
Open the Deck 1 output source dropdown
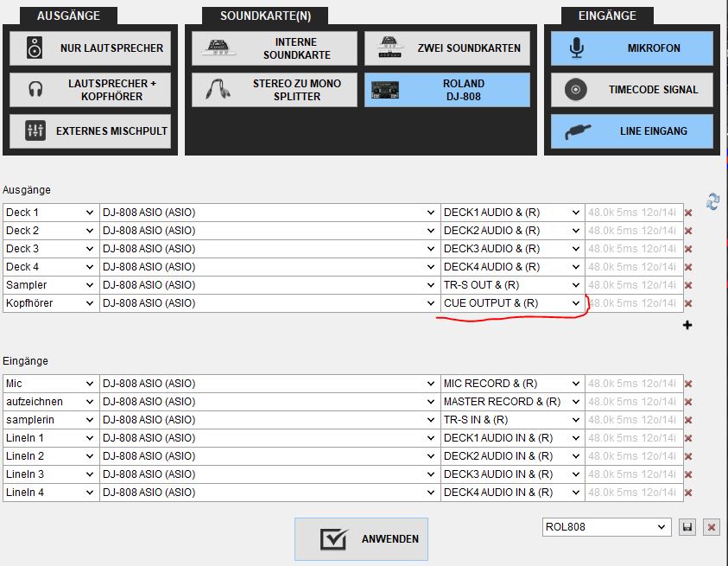click(x=51, y=213)
